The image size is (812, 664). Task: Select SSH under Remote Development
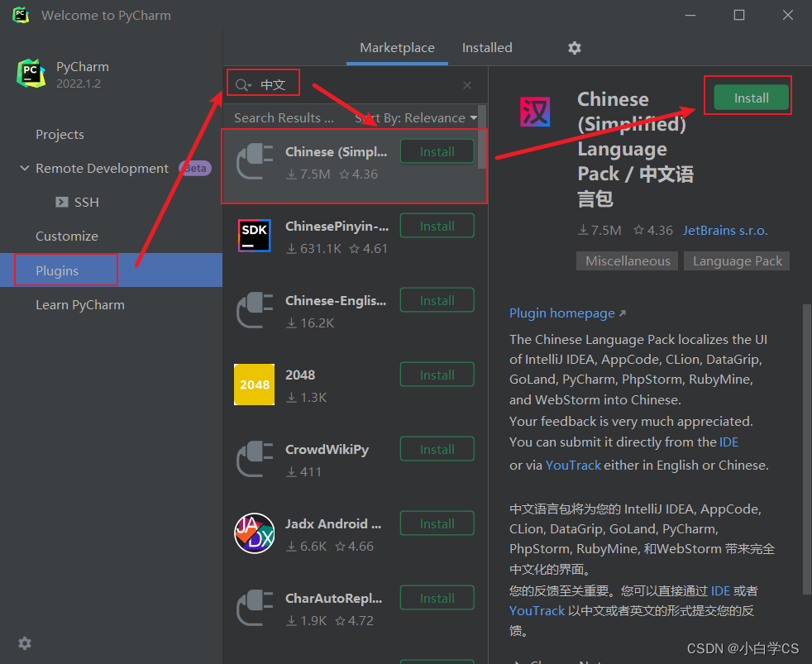point(87,202)
